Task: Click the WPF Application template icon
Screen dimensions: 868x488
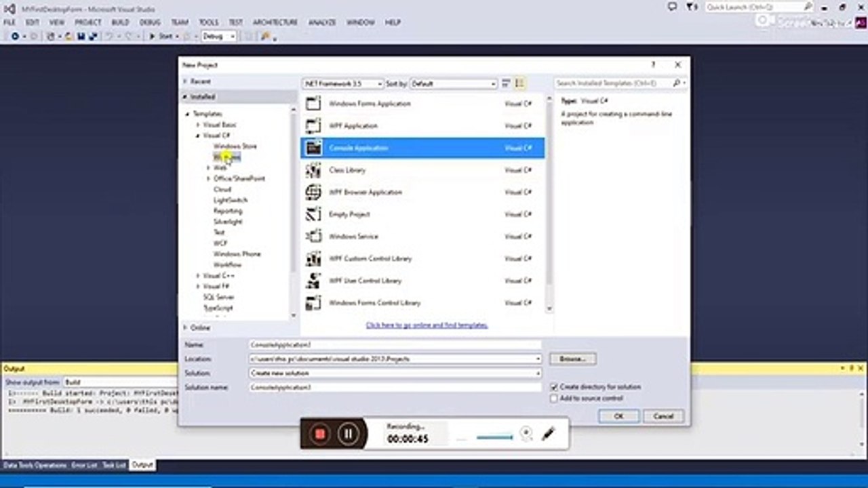Action: [313, 126]
